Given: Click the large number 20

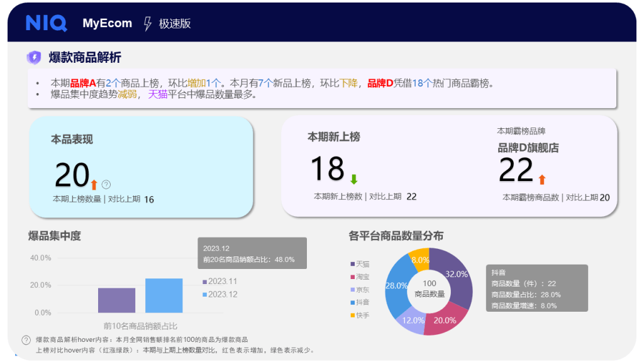Looking at the screenshot, I should tap(72, 175).
